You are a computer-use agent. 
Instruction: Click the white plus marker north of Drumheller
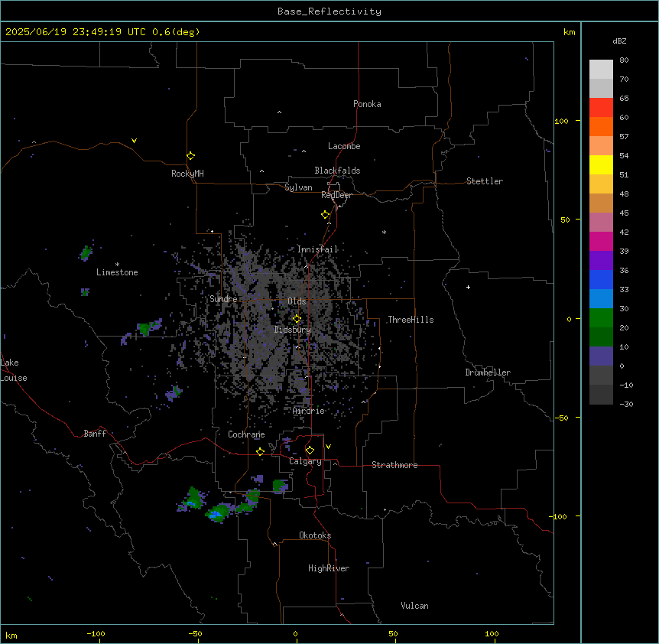point(468,287)
